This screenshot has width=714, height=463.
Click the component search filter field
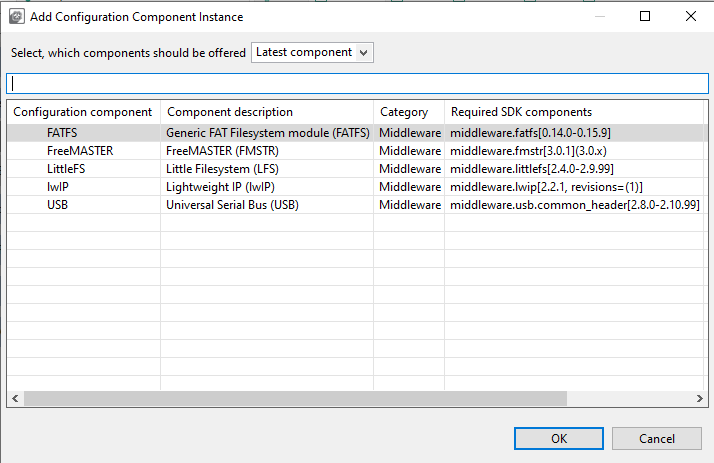tap(357, 83)
